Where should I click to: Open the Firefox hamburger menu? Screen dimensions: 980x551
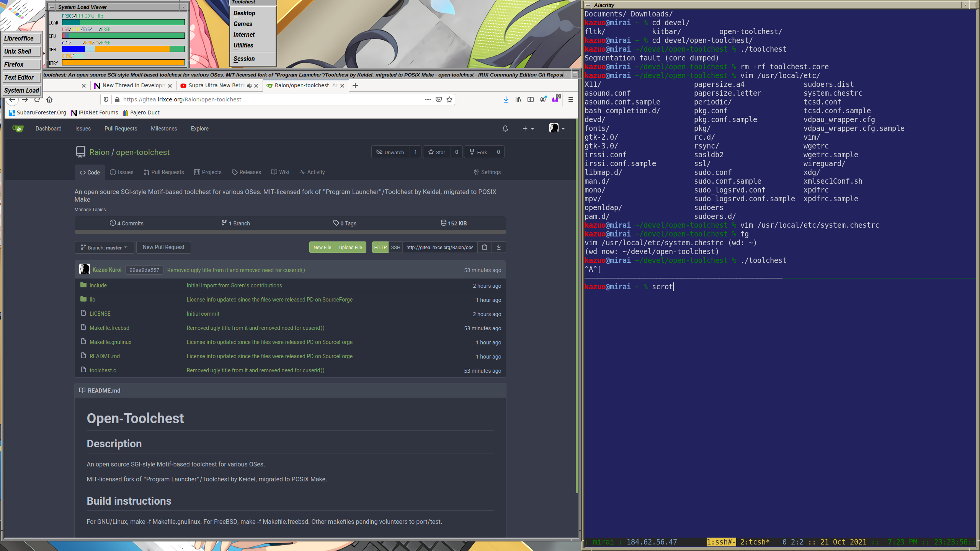[571, 99]
